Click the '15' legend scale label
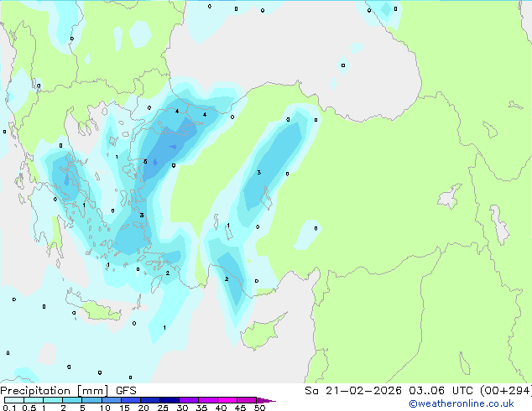Viewport: 532px width, 411px height. coord(124,408)
